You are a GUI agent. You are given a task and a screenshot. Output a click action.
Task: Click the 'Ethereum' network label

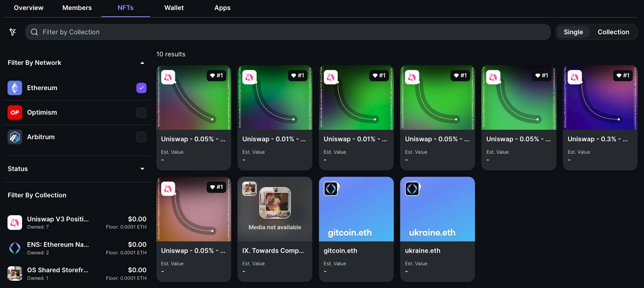pyautogui.click(x=42, y=88)
